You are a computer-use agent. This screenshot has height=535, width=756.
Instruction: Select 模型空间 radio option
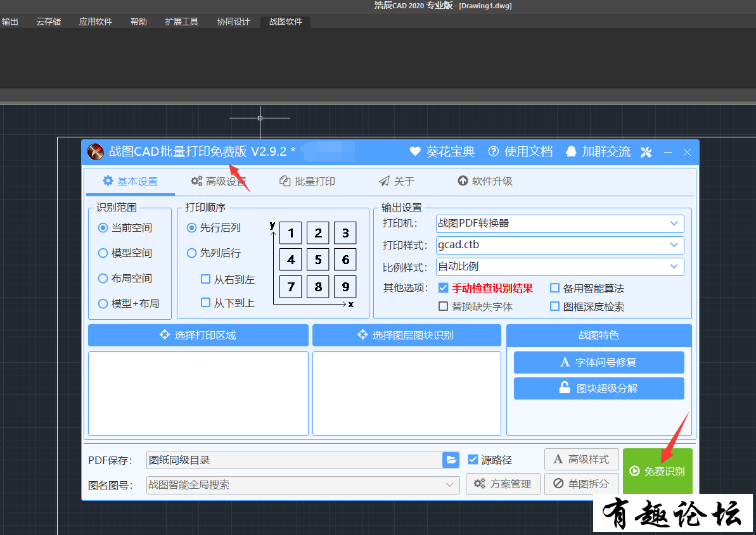pyautogui.click(x=125, y=253)
